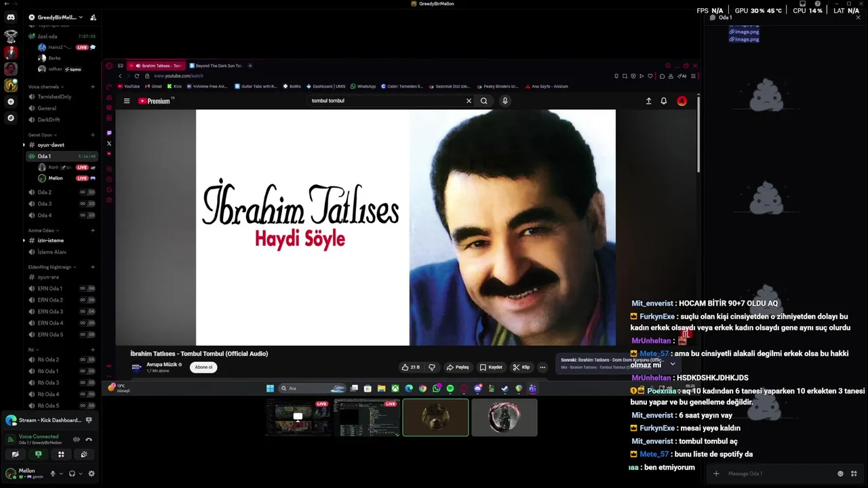Click the YouTube search magnifier button

tap(484, 101)
